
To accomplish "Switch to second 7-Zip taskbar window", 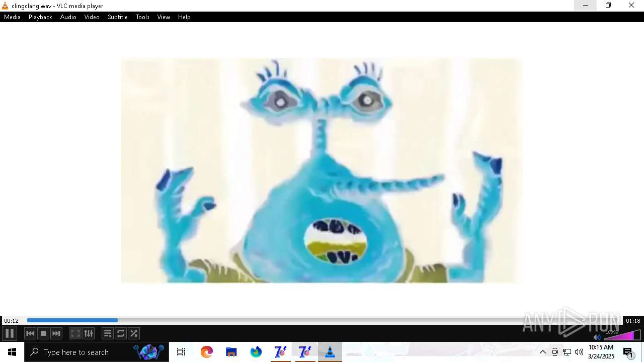I will click(305, 352).
